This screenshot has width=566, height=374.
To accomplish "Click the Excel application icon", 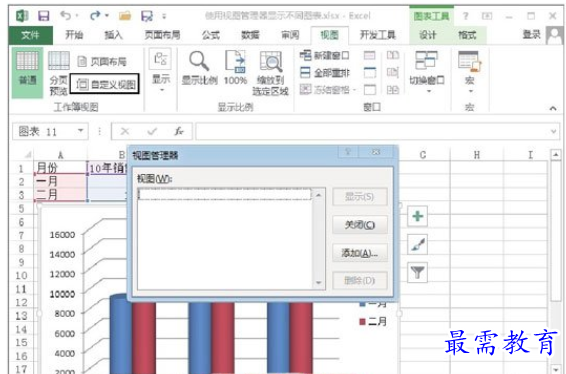I will (22, 16).
